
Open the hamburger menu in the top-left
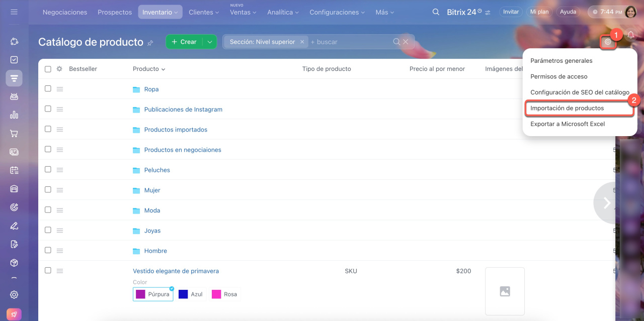14,12
